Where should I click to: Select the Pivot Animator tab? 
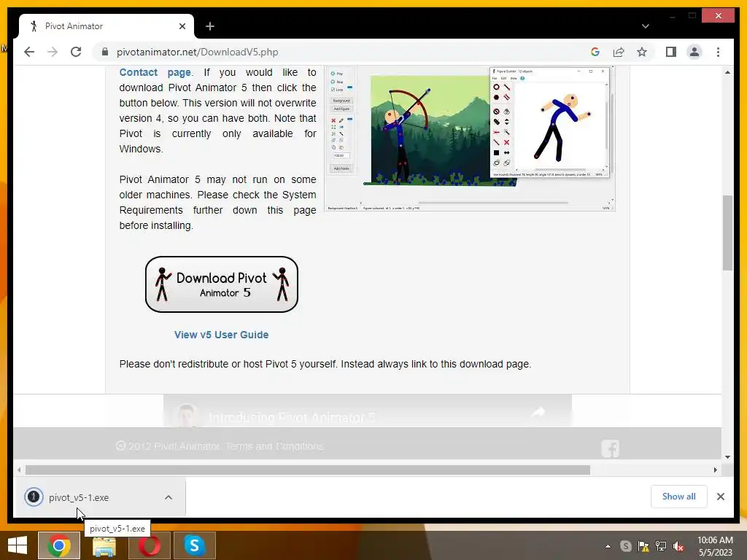tap(107, 26)
